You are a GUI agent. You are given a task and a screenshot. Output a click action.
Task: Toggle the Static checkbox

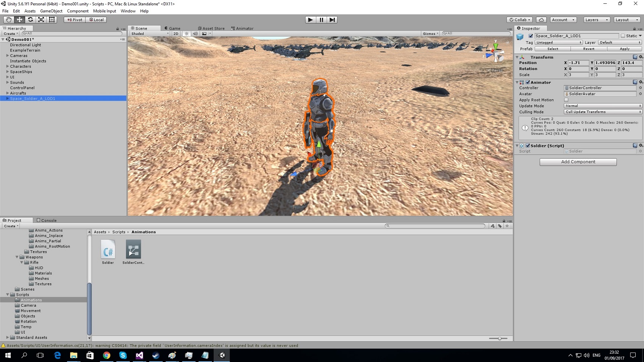pyautogui.click(x=623, y=36)
